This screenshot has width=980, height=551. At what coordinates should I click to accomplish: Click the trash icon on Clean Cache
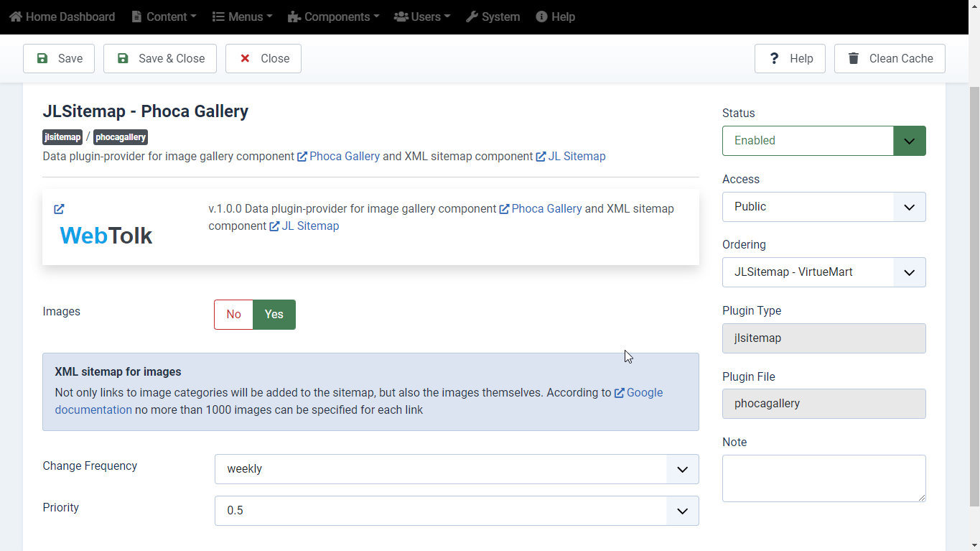(x=853, y=59)
